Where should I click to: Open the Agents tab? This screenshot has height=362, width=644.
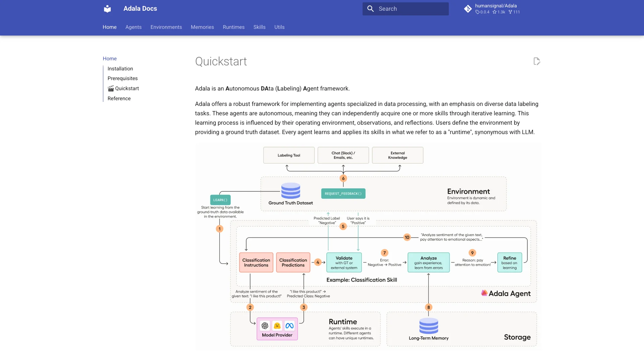tap(133, 27)
